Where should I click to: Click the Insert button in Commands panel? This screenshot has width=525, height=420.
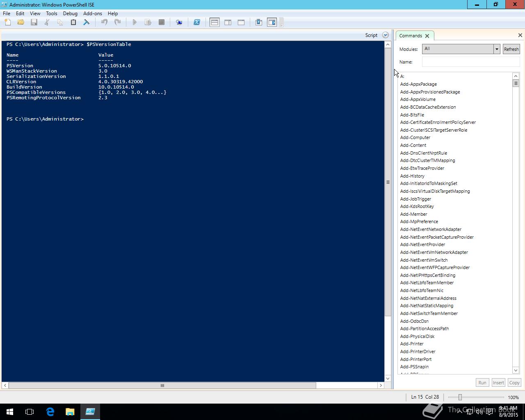[498, 383]
